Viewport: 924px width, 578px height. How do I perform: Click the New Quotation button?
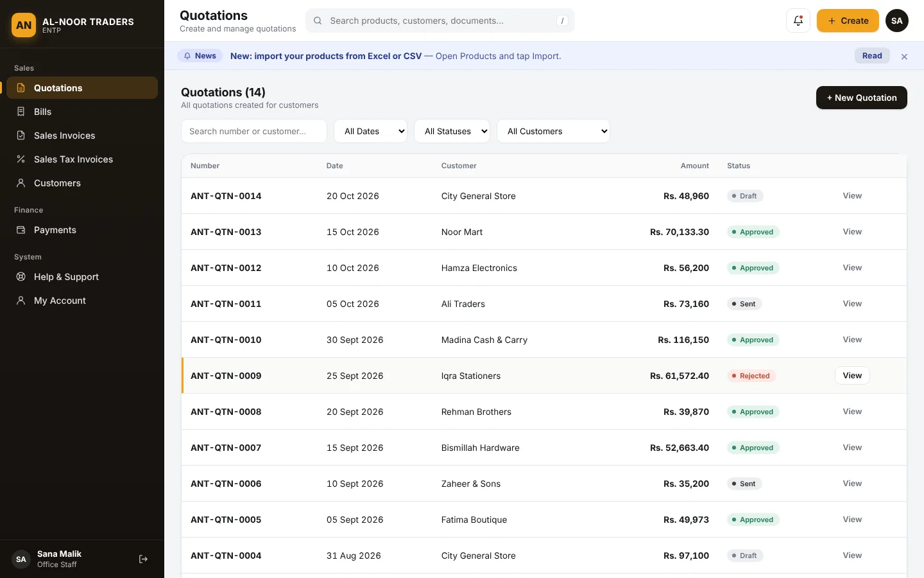[861, 98]
